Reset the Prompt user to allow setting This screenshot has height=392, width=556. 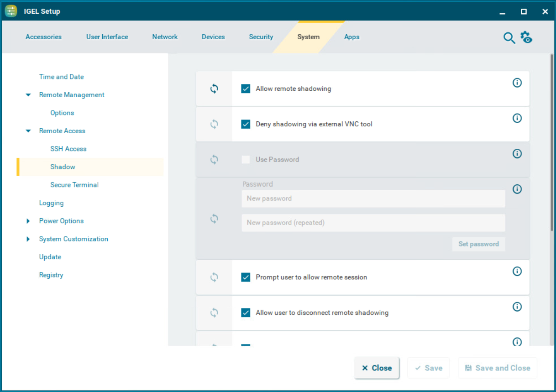[214, 277]
